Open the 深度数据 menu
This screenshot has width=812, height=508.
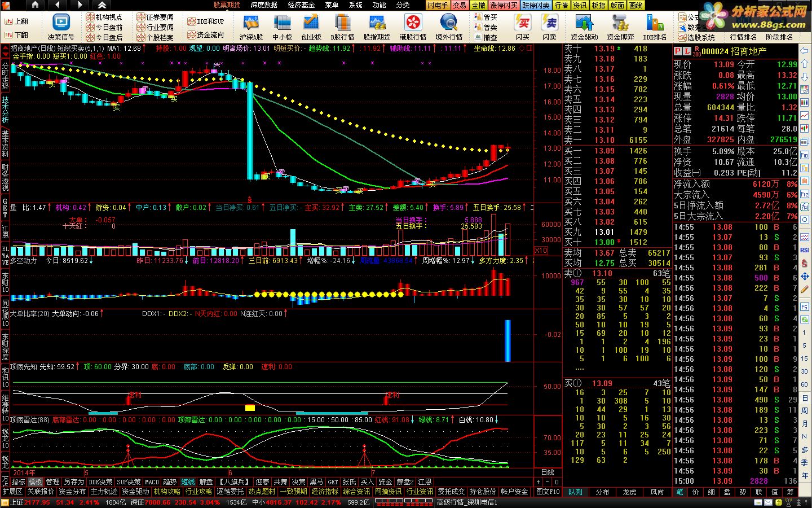(x=264, y=5)
